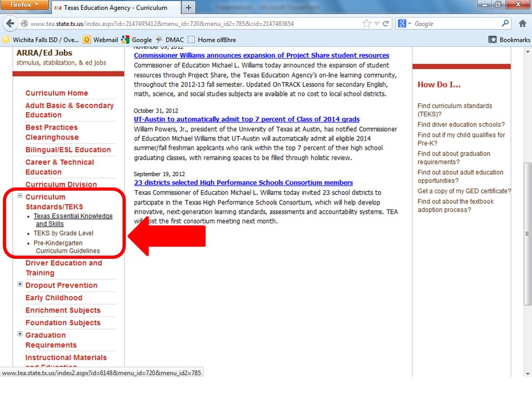
Task: Click the Google search input box
Action: (x=457, y=24)
